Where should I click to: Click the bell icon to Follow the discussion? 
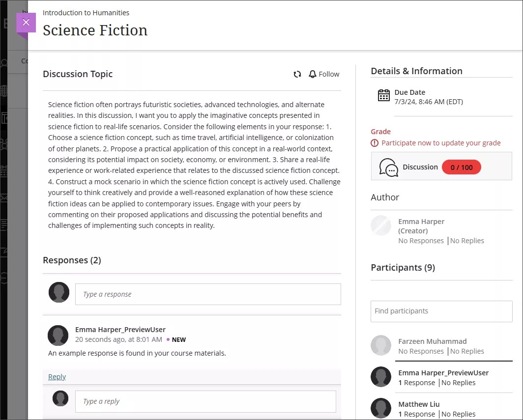point(313,74)
